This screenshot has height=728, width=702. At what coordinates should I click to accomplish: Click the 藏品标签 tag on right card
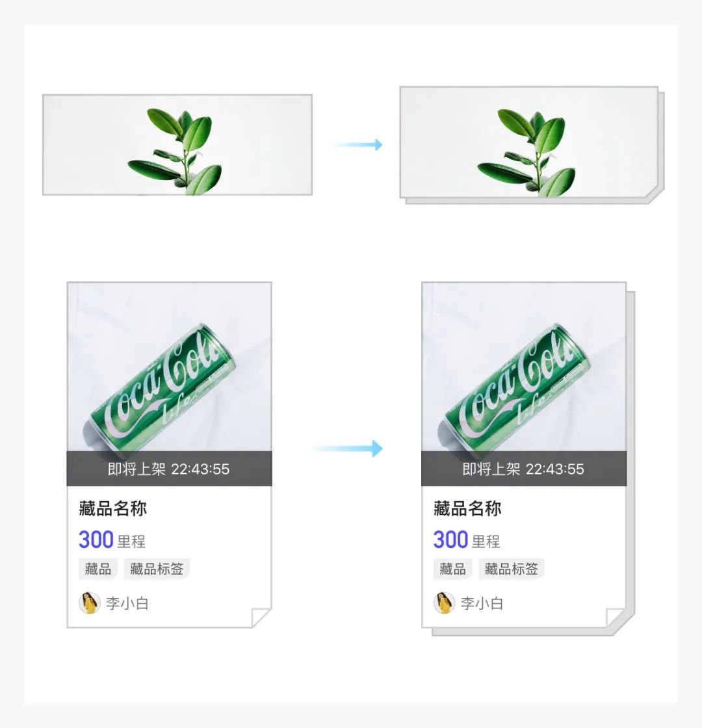pos(511,569)
